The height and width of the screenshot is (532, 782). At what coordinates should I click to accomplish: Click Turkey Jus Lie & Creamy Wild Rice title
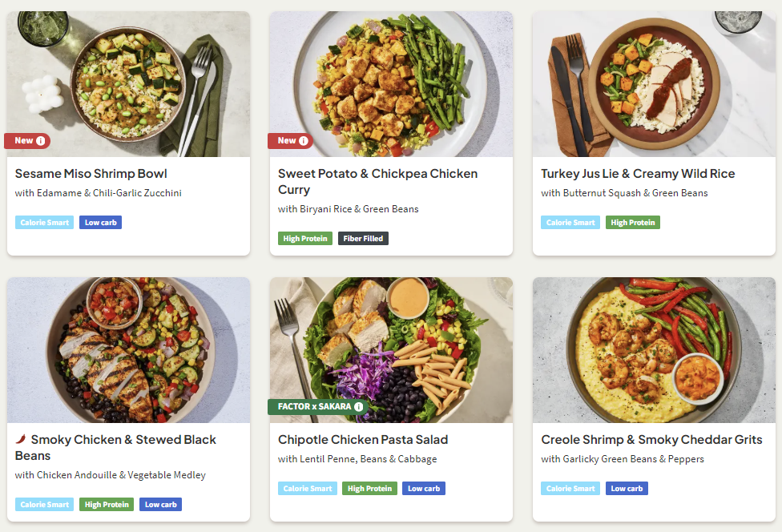coord(637,174)
